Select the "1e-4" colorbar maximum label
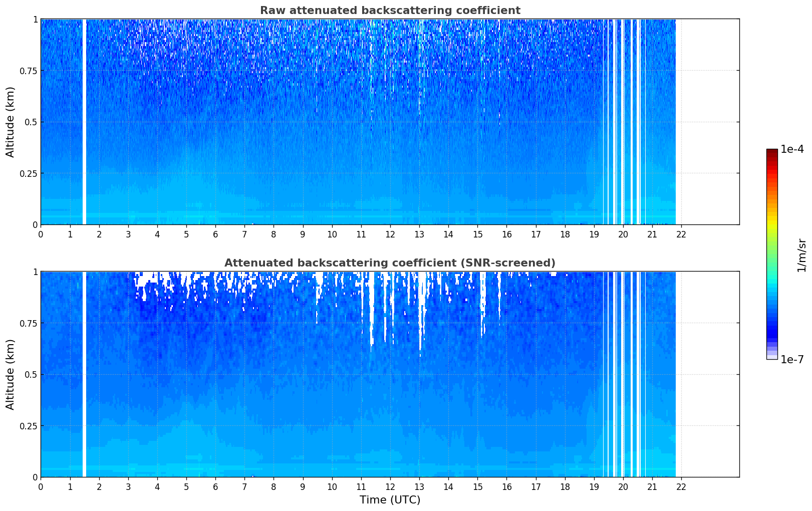812x511 pixels. tap(792, 149)
